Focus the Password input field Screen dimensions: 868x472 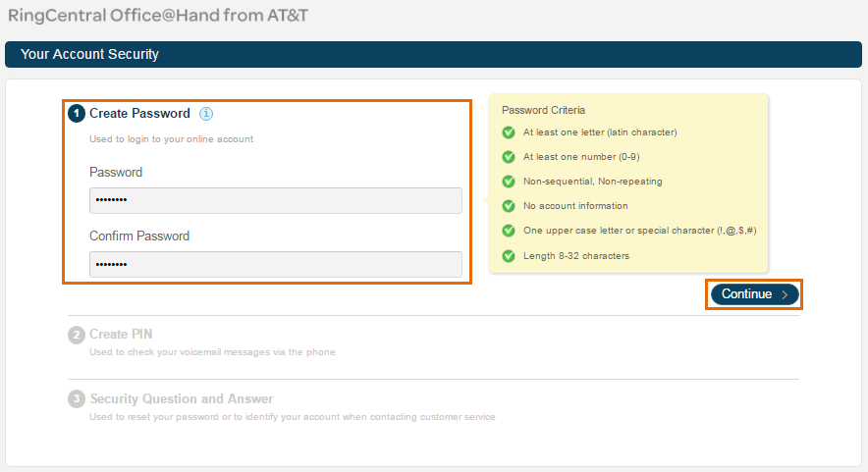276,200
